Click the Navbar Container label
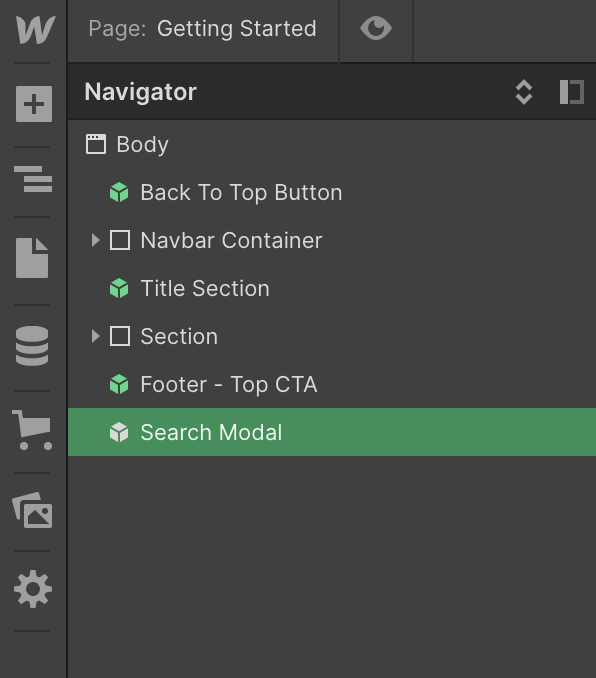This screenshot has height=678, width=596. point(231,240)
